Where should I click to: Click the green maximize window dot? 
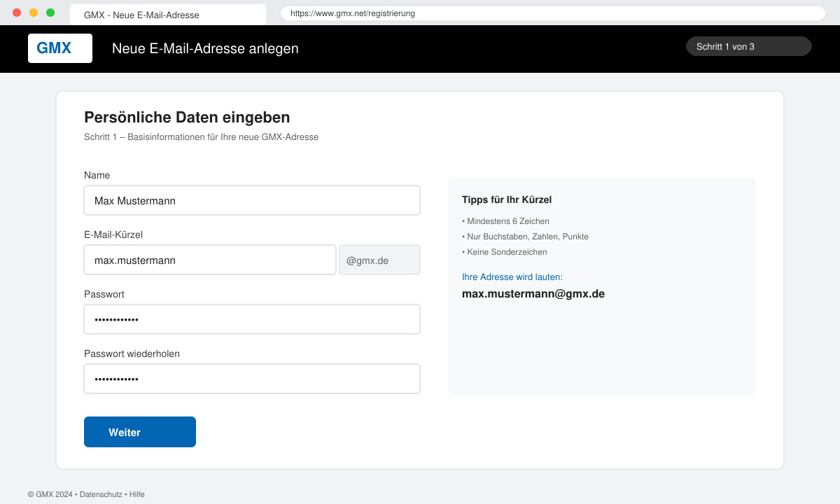(x=50, y=13)
